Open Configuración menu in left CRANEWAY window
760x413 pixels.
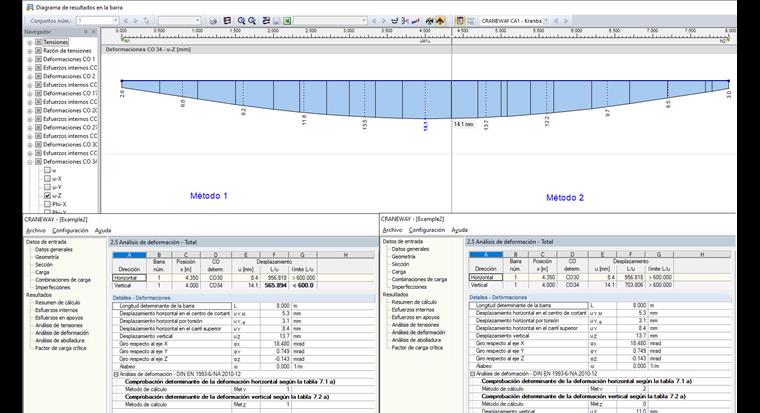click(x=70, y=230)
